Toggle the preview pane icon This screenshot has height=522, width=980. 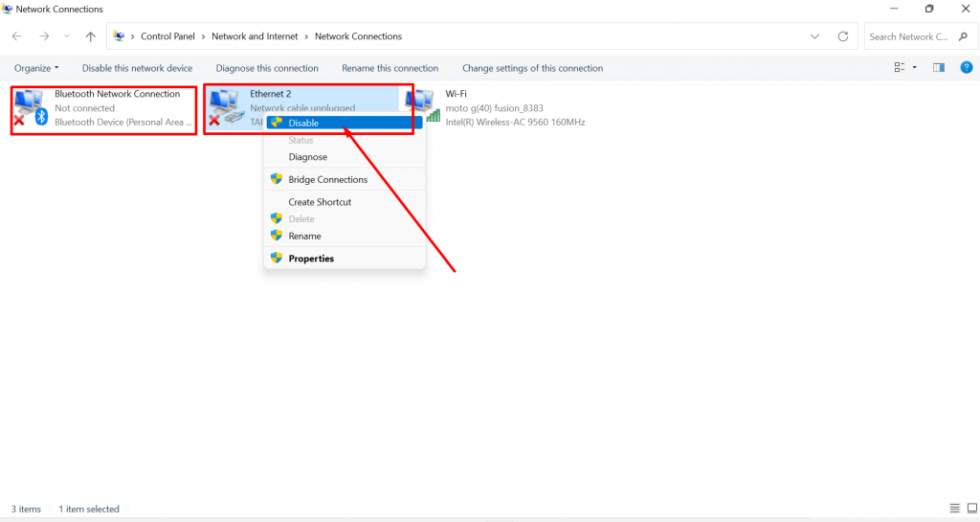point(939,67)
